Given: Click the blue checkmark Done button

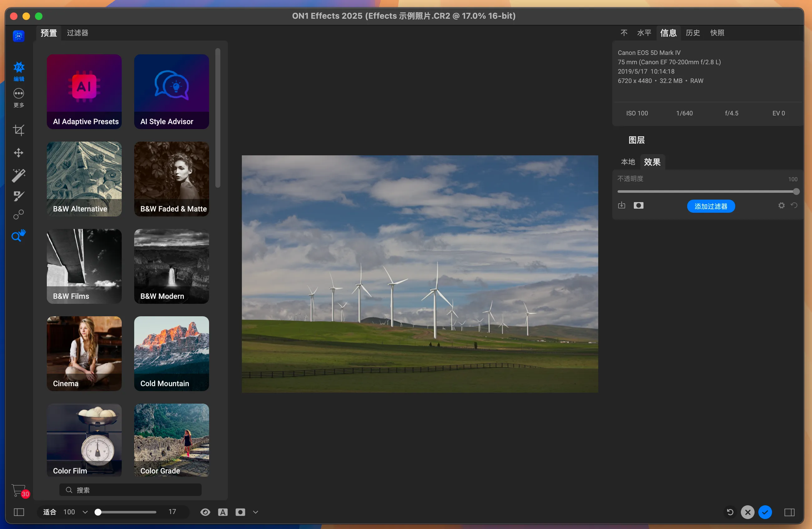Looking at the screenshot, I should click(x=765, y=512).
